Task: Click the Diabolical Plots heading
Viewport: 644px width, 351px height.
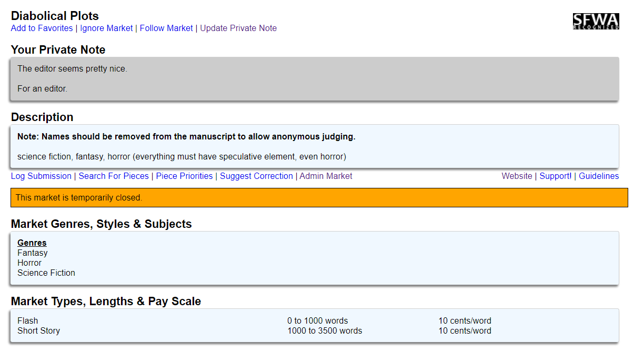Action: click(x=55, y=16)
